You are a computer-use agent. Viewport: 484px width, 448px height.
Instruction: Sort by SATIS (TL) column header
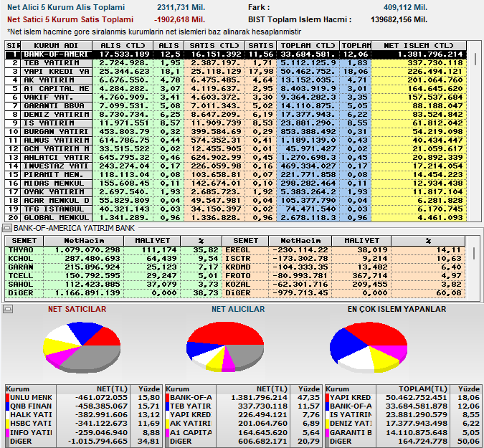click(x=214, y=45)
